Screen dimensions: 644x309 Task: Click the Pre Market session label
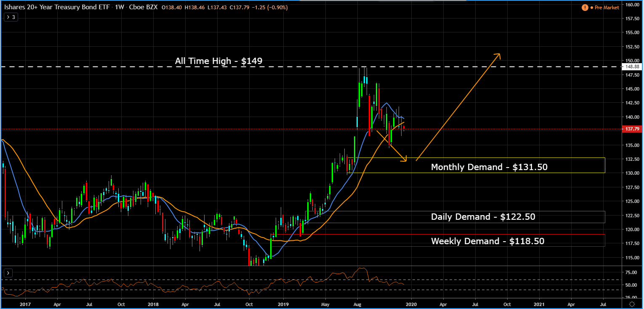point(607,8)
